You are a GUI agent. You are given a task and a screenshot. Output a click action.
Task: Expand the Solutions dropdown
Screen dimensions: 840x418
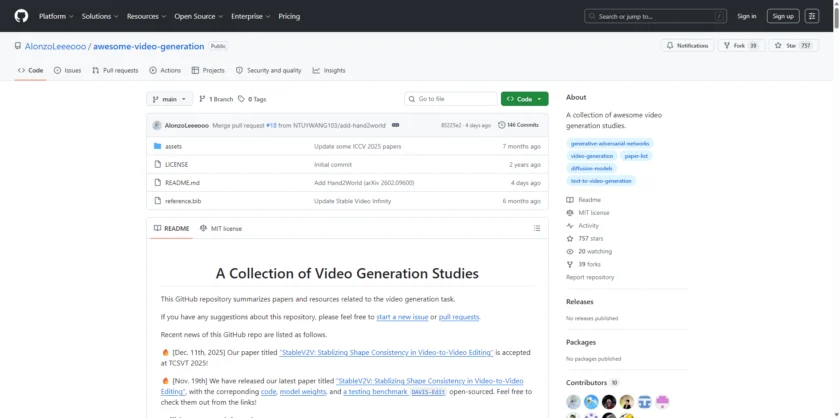[101, 17]
